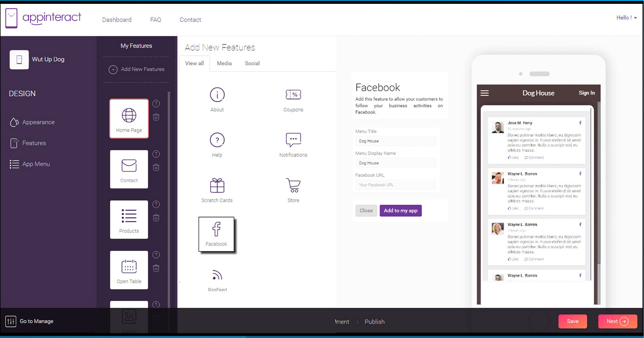644x338 pixels.
Task: Show help for Open Table feature
Action: click(x=156, y=255)
